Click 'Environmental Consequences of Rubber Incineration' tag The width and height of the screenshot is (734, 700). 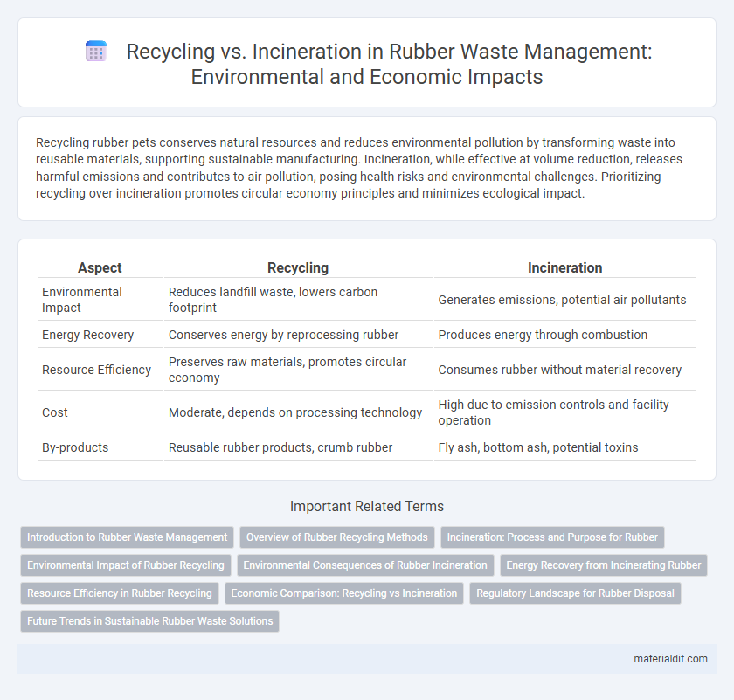[365, 565]
